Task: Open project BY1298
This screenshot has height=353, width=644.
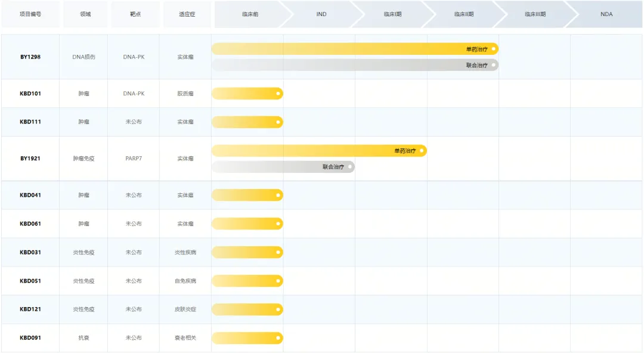Action: [30, 57]
